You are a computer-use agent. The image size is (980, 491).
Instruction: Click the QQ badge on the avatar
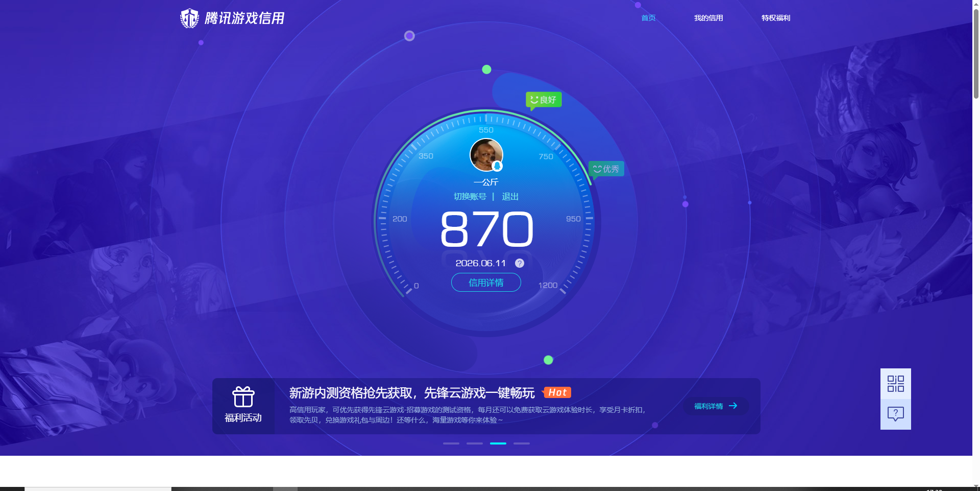click(497, 166)
